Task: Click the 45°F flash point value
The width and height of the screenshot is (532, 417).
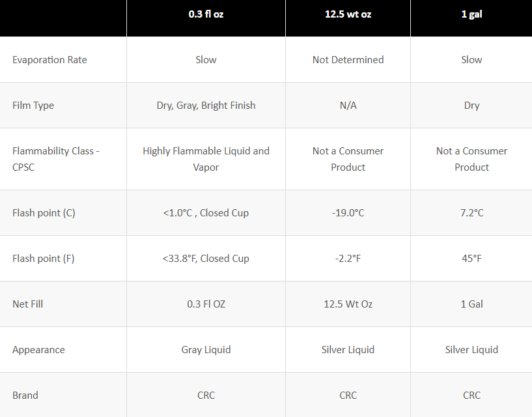Action: point(471,259)
